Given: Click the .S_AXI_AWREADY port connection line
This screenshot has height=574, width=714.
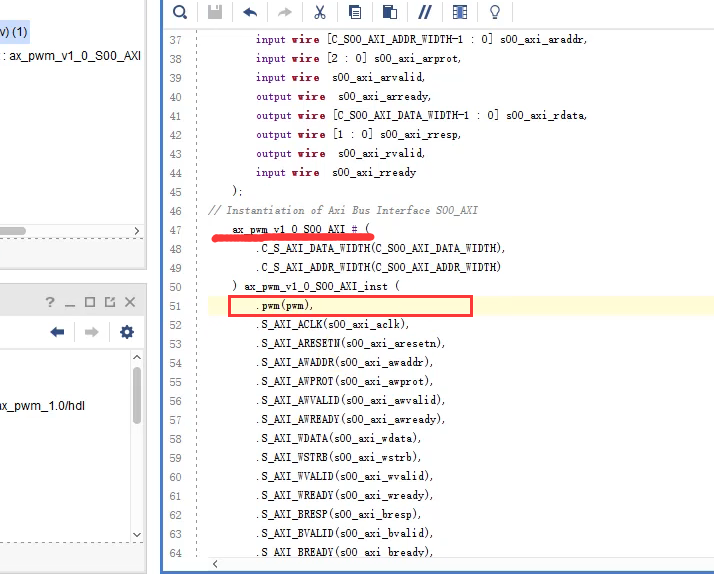Looking at the screenshot, I should 350,420.
